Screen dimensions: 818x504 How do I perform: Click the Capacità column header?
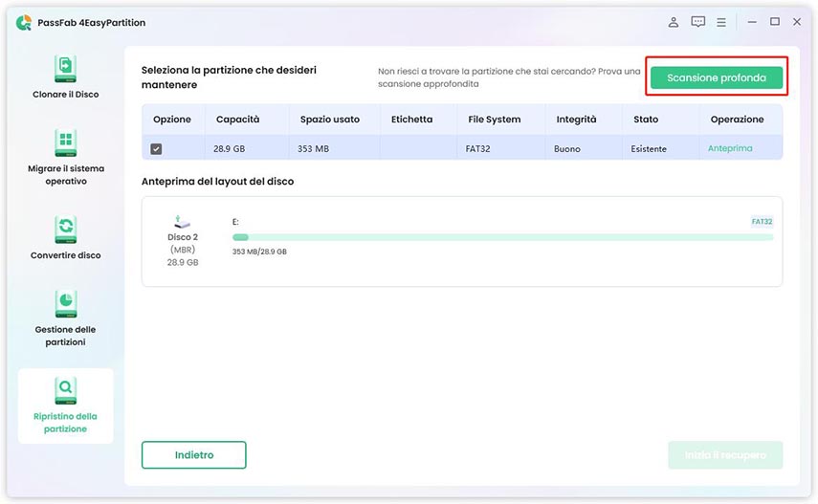coord(238,120)
